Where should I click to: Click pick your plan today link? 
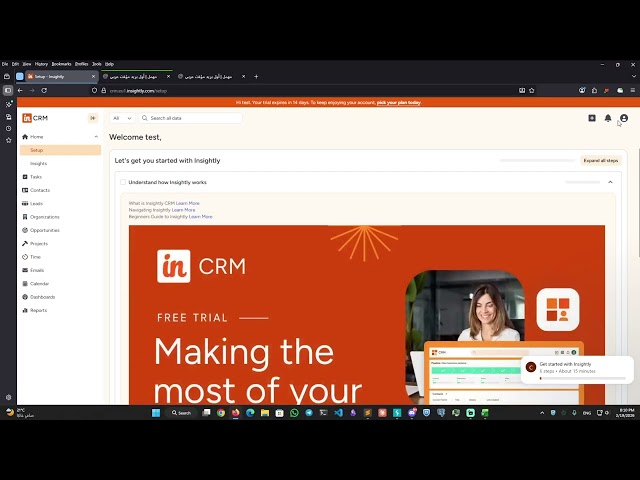tap(398, 102)
